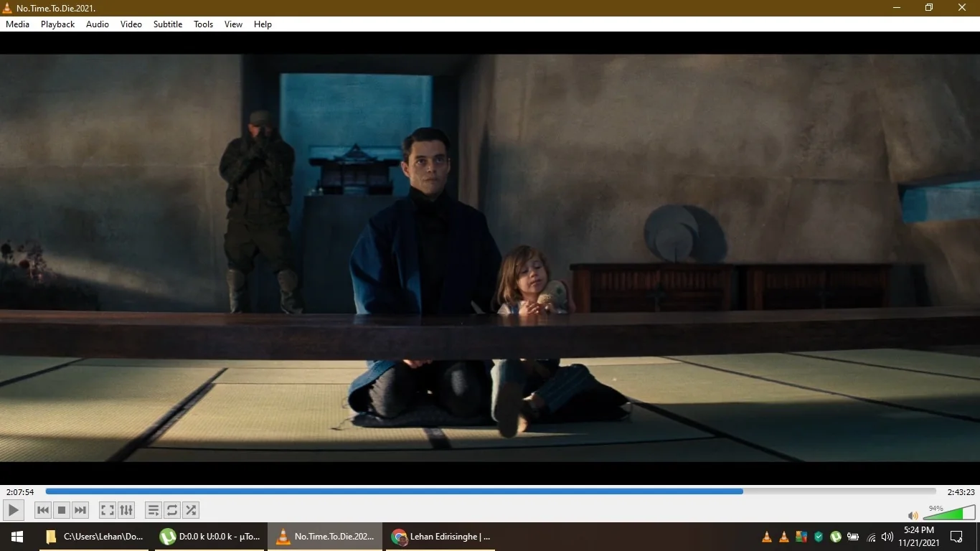Viewport: 980px width, 551px height.
Task: Open the Audio menu
Action: click(x=98, y=24)
